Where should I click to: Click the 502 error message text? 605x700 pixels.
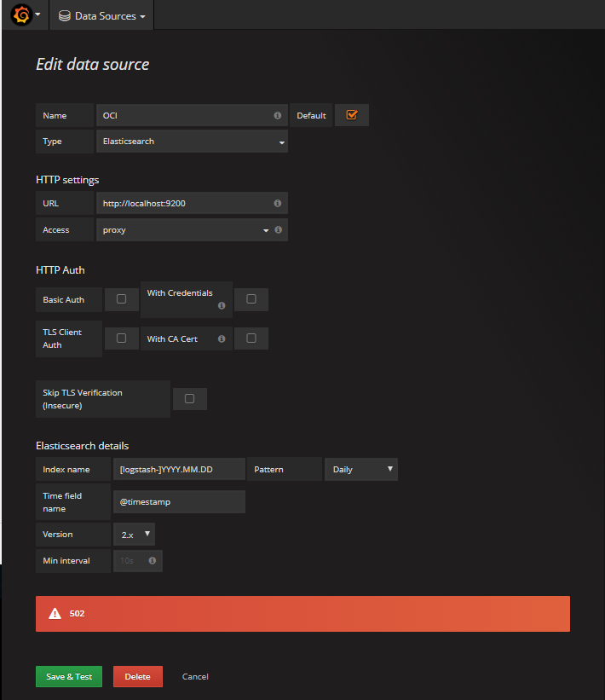point(78,613)
